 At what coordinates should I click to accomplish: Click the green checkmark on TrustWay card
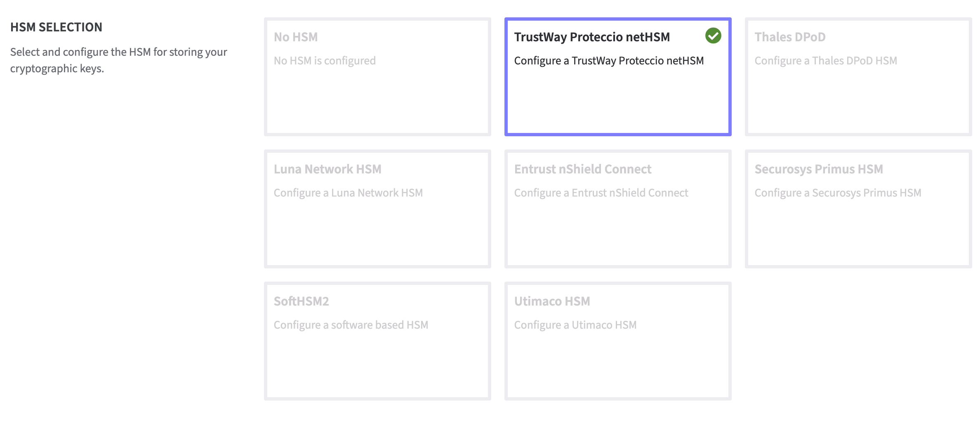[x=713, y=36]
